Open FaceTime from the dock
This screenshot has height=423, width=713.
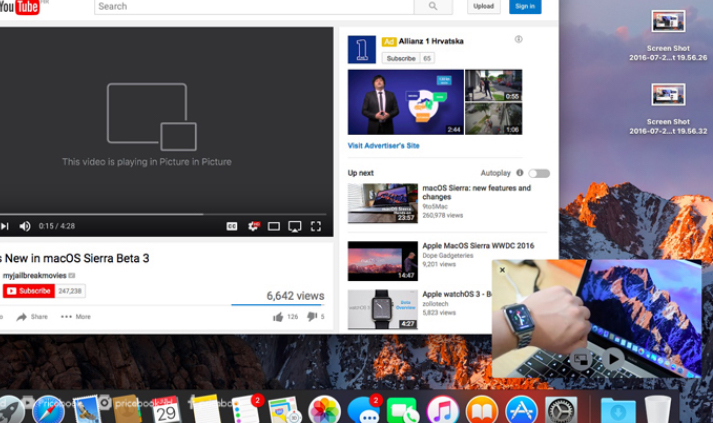tap(402, 410)
